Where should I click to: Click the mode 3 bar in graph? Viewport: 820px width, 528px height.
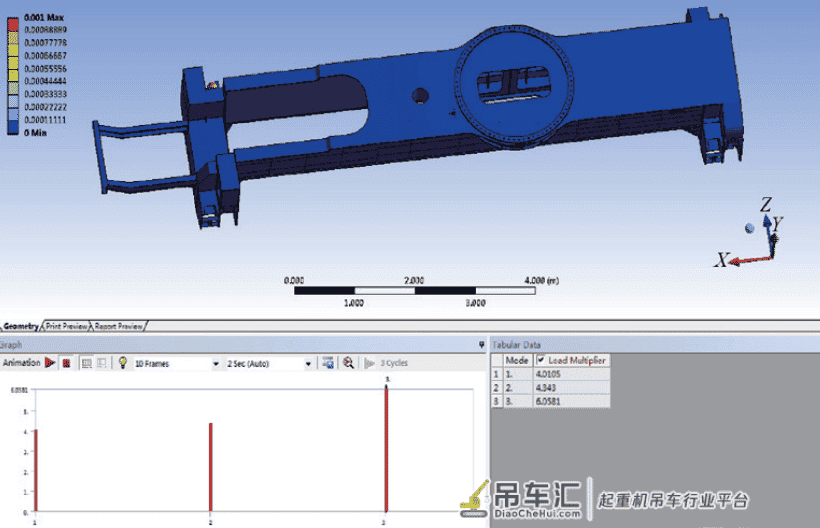point(386,450)
